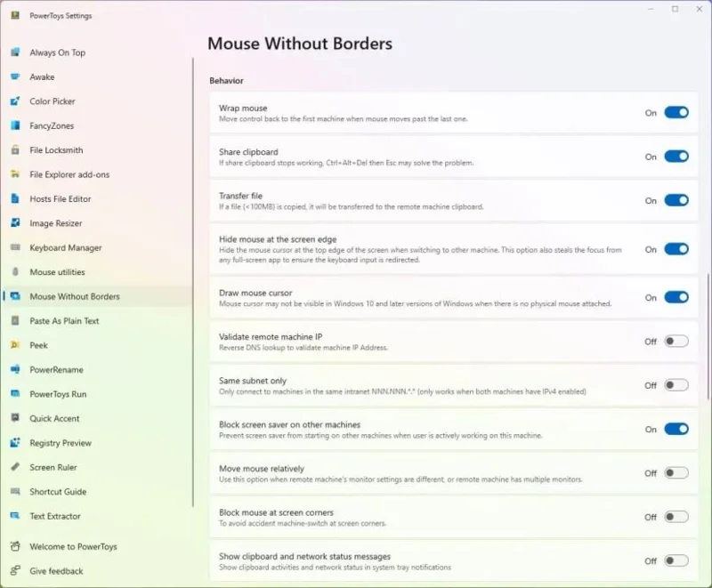This screenshot has height=588, width=712.
Task: Turn on Same subnet only
Action: coord(676,385)
